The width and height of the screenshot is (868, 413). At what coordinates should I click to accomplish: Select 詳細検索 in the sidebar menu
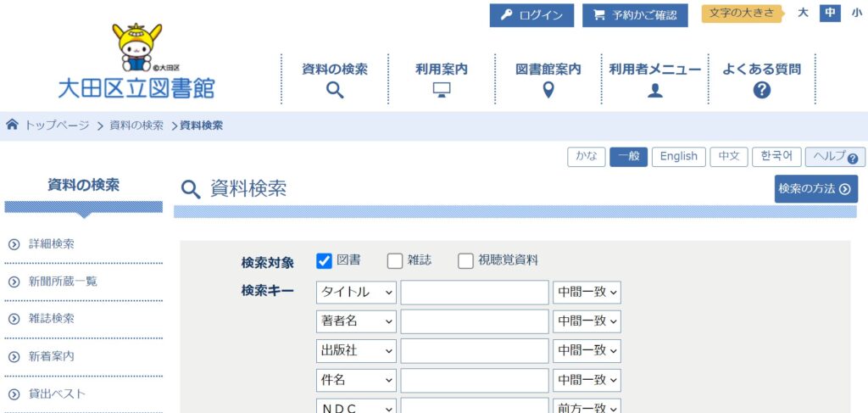click(52, 244)
